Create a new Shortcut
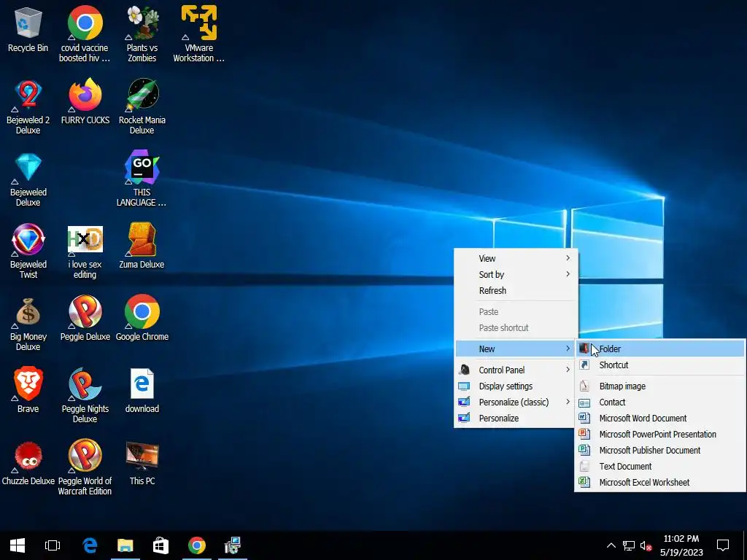Screen dimensions: 747x560 (x=659, y=365)
